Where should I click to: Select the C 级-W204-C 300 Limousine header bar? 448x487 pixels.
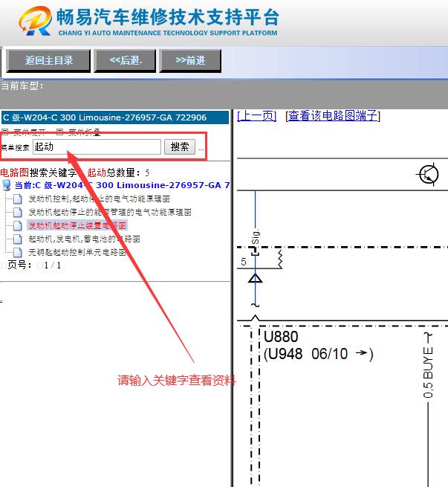[115, 117]
